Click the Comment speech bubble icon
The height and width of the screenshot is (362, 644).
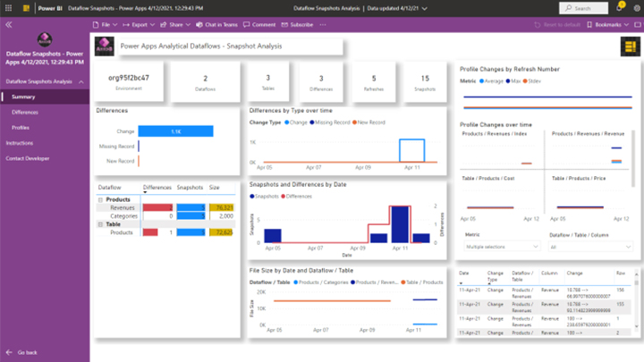pos(247,25)
